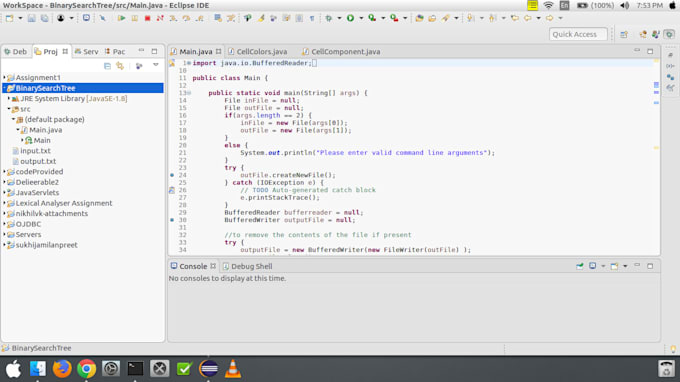
Task: Click the Coverage launch icon
Action: click(372, 18)
